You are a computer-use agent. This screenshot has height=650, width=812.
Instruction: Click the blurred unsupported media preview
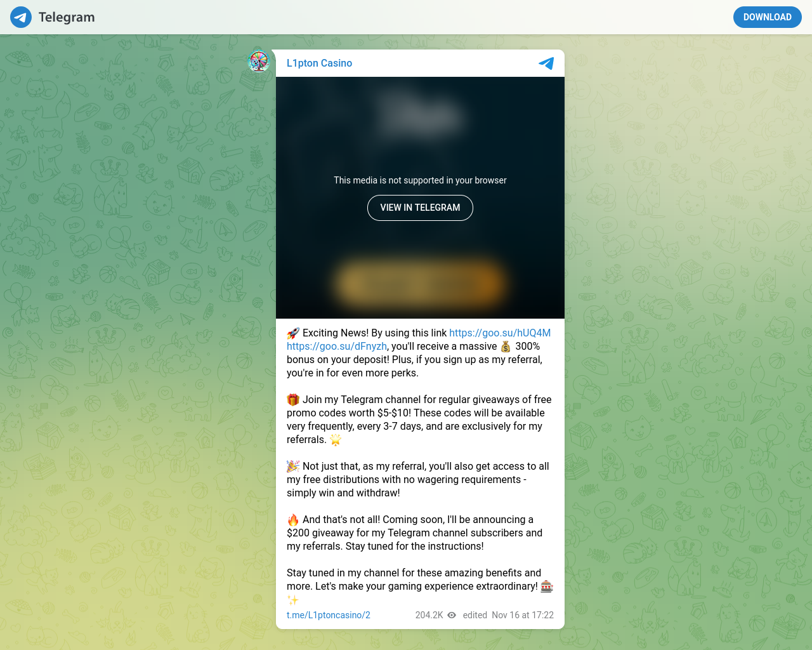coord(420,197)
